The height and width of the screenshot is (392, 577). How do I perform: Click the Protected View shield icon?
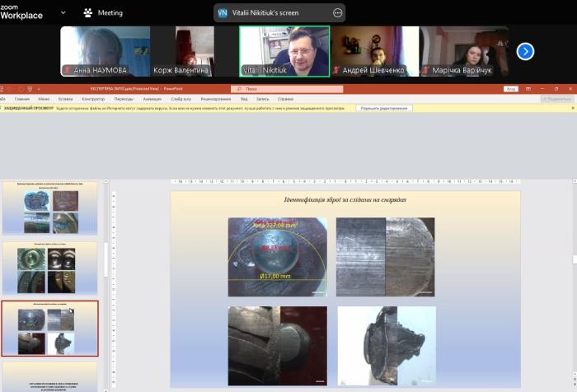(x=4, y=108)
